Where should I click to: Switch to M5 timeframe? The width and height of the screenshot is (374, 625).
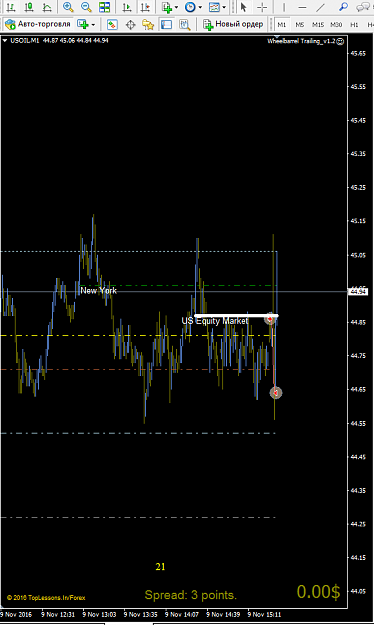coord(299,25)
